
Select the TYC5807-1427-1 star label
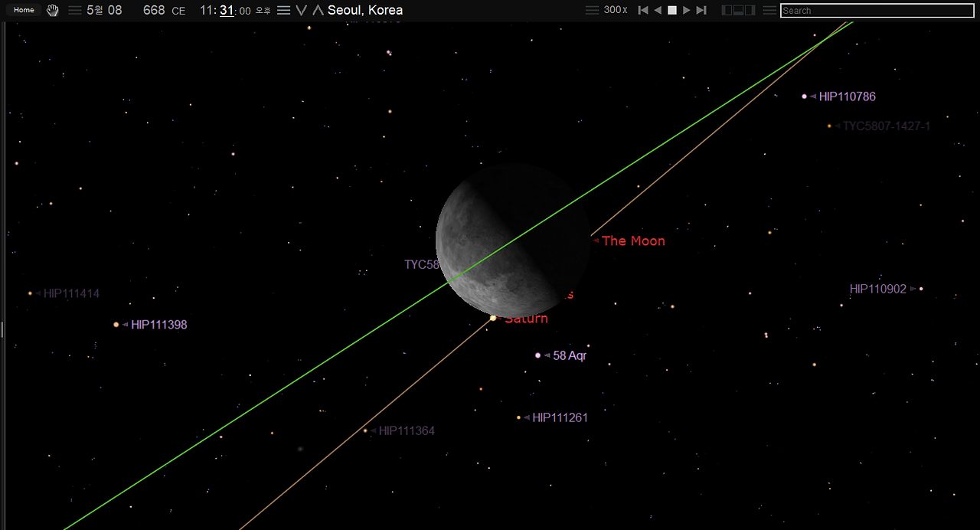pyautogui.click(x=887, y=126)
